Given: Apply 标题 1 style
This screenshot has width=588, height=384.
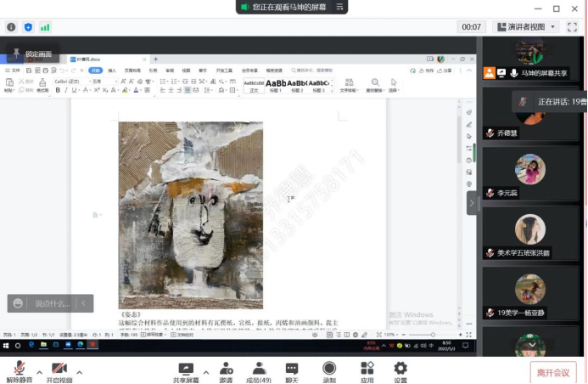Looking at the screenshot, I should [276, 85].
